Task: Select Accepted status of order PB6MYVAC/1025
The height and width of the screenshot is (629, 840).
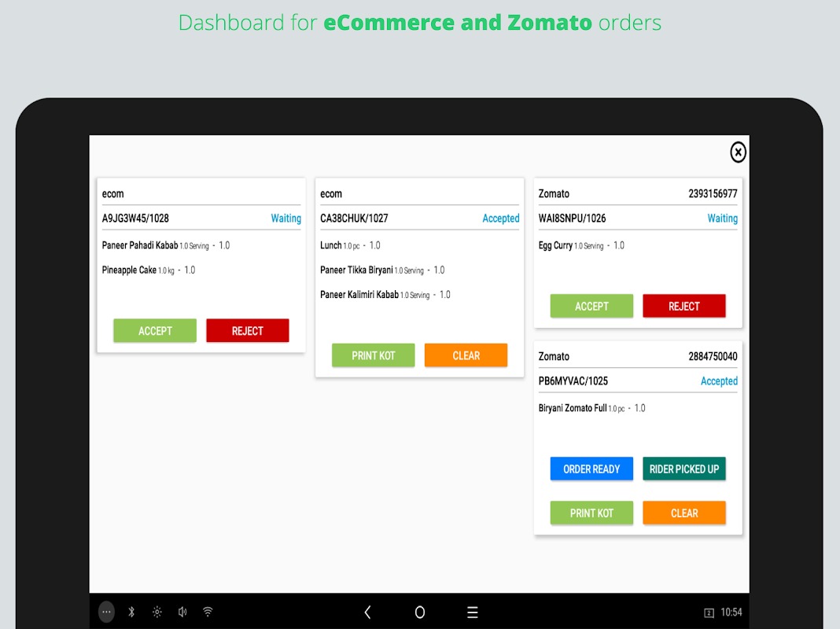Action: click(719, 381)
